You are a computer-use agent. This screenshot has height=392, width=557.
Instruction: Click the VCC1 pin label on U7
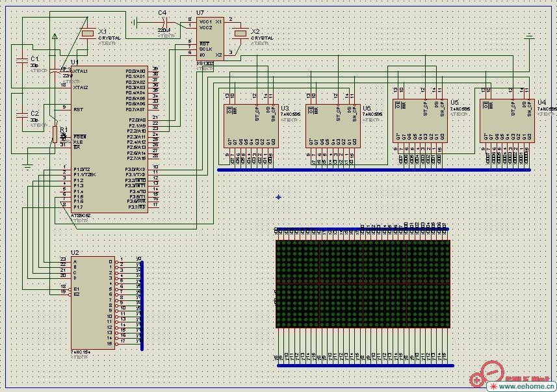click(205, 22)
